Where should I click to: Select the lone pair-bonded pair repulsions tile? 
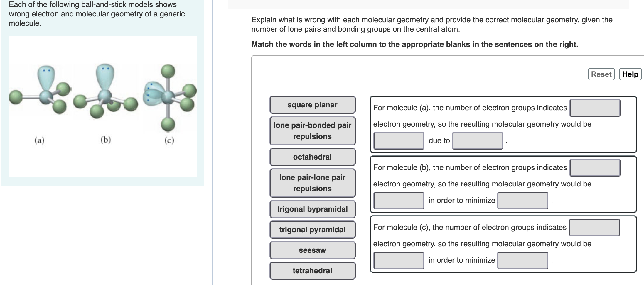(x=312, y=130)
